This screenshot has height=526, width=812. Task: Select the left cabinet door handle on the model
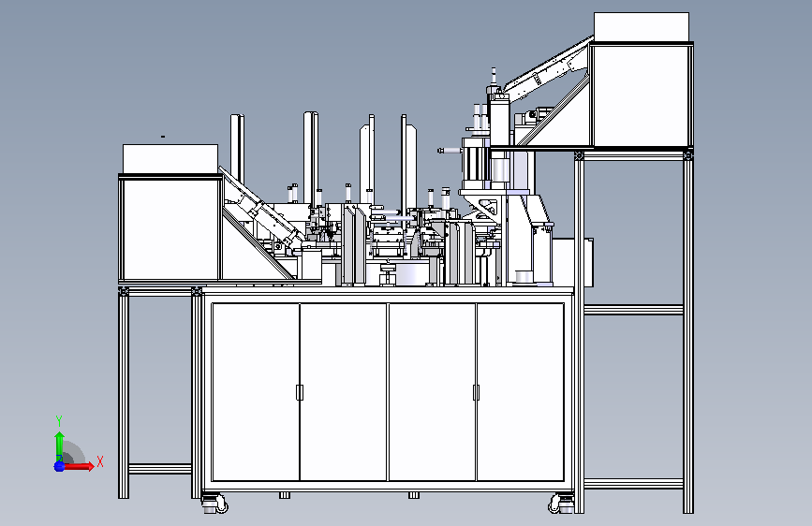[300, 392]
